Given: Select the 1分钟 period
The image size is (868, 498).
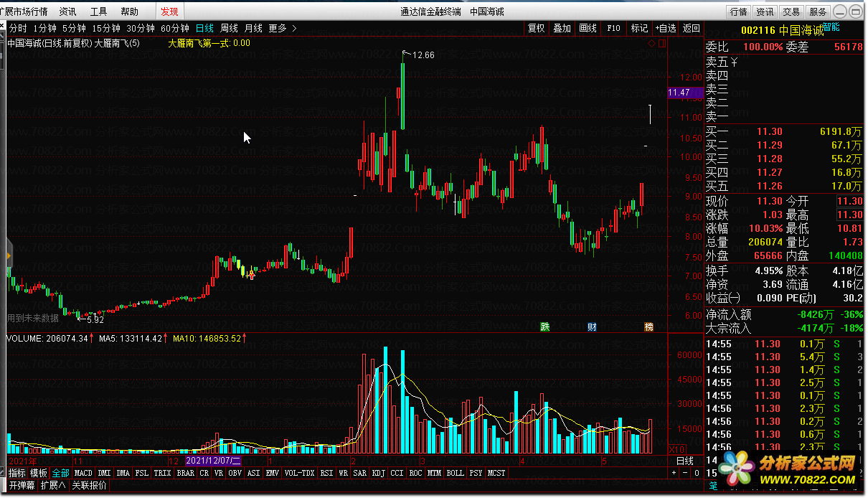Looking at the screenshot, I should (44, 28).
